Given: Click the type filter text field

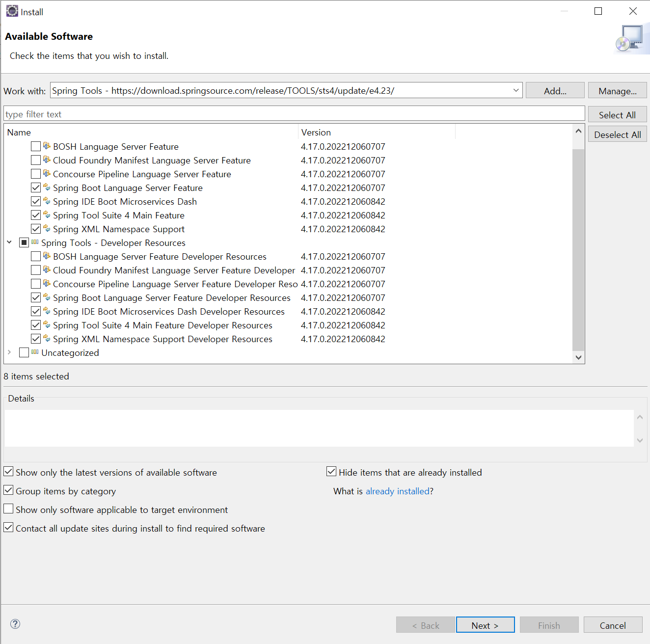Looking at the screenshot, I should 294,114.
